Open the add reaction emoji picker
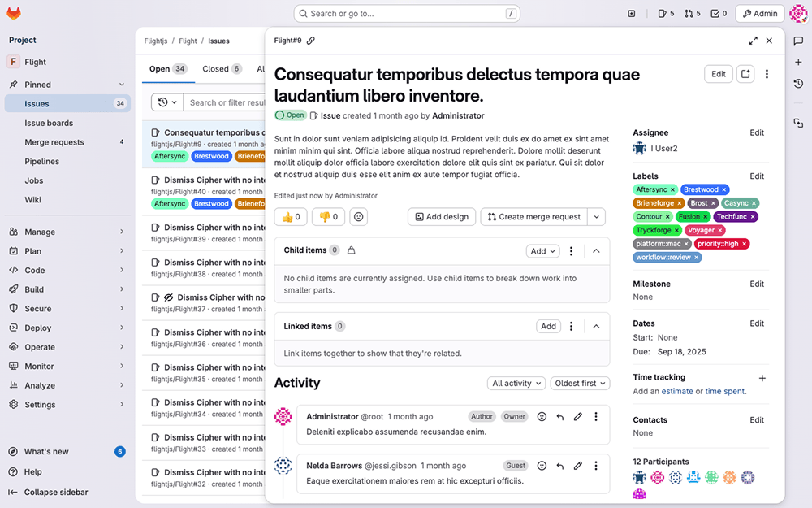Image resolution: width=812 pixels, height=508 pixels. tap(358, 217)
